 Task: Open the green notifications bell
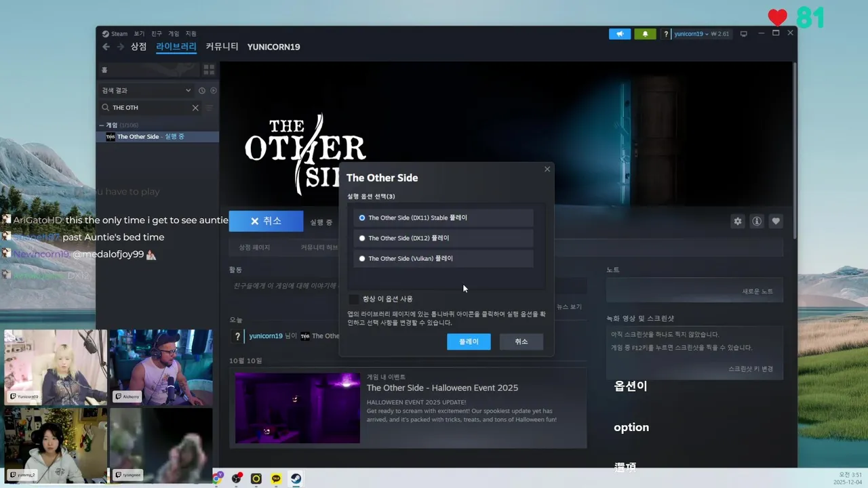(x=645, y=34)
